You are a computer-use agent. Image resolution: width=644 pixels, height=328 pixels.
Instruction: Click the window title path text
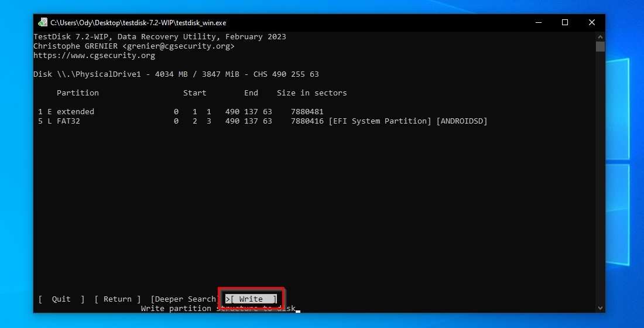pyautogui.click(x=138, y=23)
